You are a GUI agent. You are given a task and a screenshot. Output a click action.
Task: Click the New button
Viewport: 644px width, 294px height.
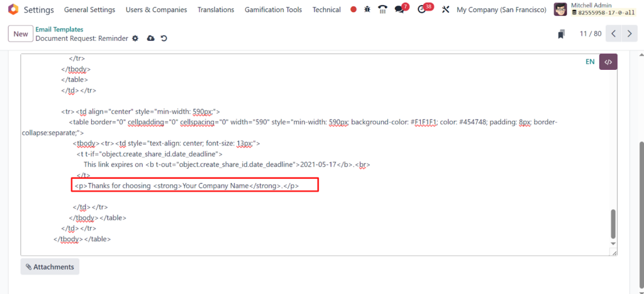point(21,34)
